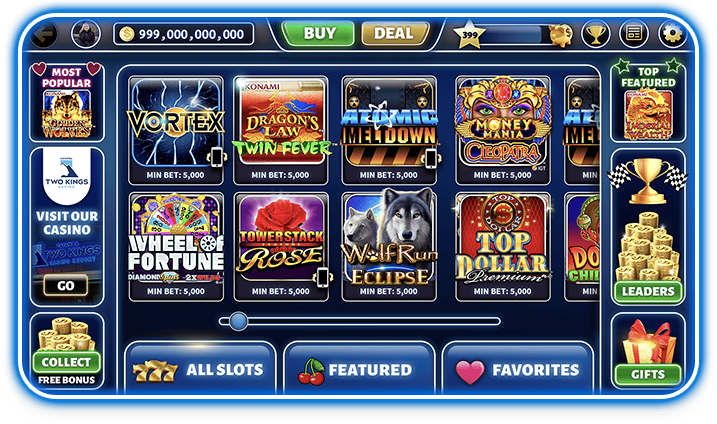Open the trophy achievements icon

point(595,34)
